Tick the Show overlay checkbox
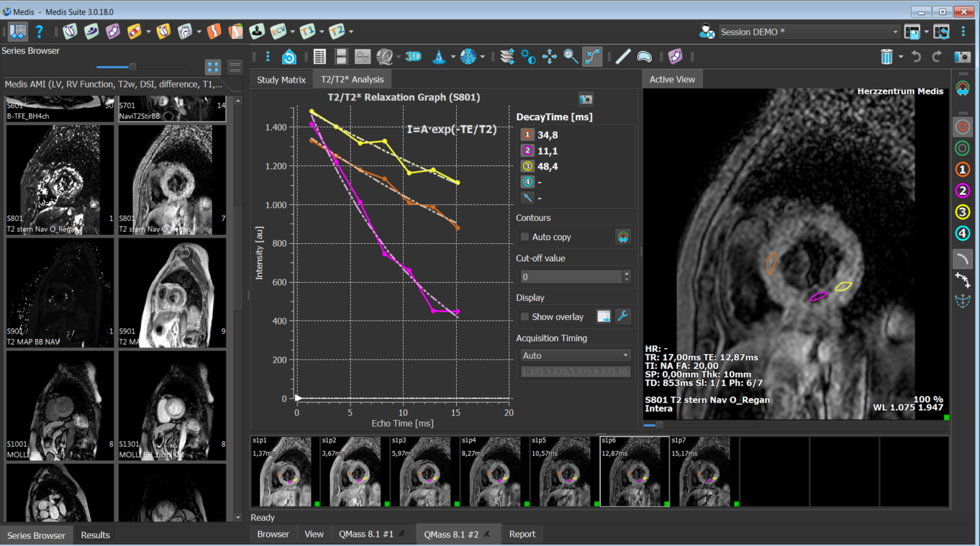Screen dimensions: 980x546 tap(524, 317)
